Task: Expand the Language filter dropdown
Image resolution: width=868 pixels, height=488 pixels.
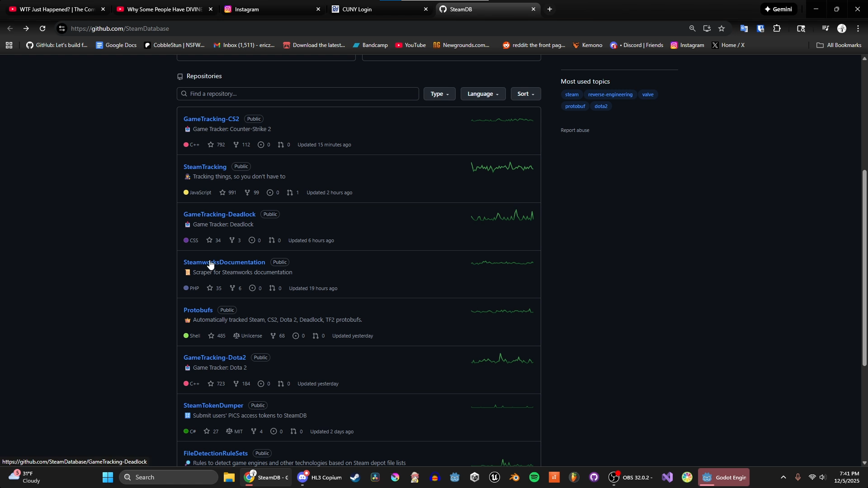Action: pyautogui.click(x=483, y=94)
